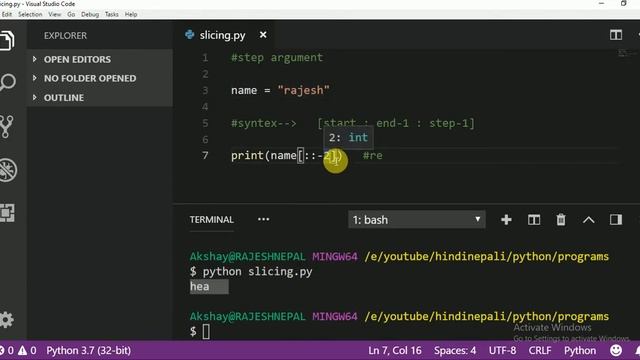The width and height of the screenshot is (640, 360).
Task: Move terminal panel to the side
Action: coord(616,220)
